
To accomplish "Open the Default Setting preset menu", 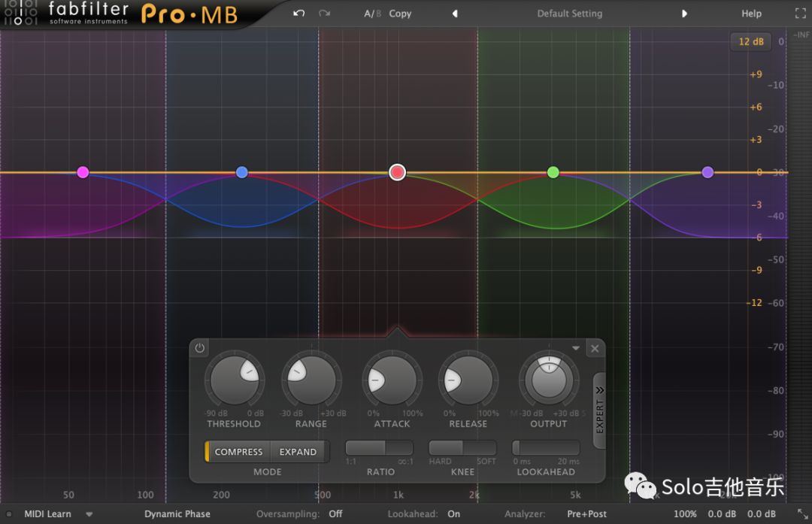I will 570,14.
